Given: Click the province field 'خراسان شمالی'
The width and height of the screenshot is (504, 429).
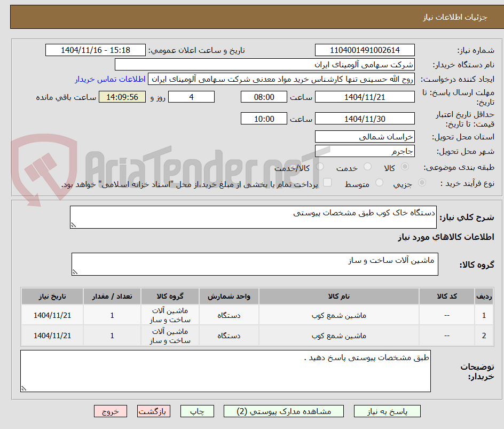Looking at the screenshot, I should pyautogui.click(x=365, y=137).
